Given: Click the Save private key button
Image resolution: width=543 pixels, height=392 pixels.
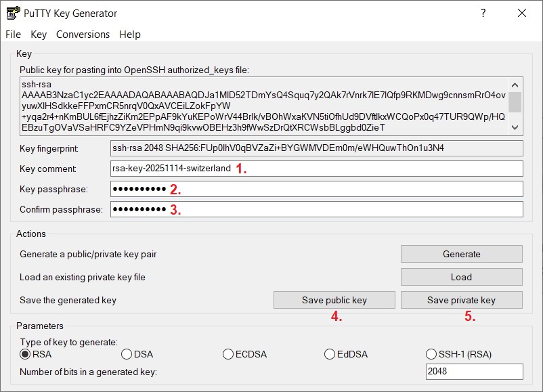Looking at the screenshot, I should 461,300.
